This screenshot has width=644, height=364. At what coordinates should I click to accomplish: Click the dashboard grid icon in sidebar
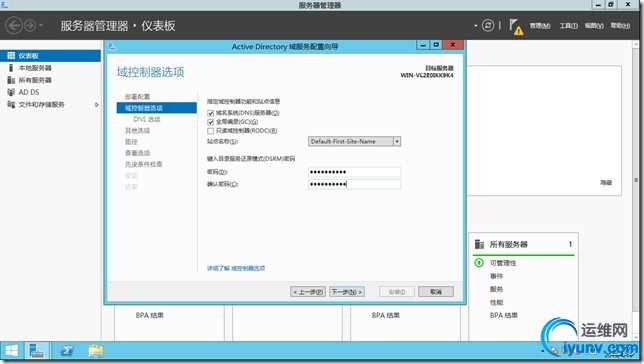point(11,56)
